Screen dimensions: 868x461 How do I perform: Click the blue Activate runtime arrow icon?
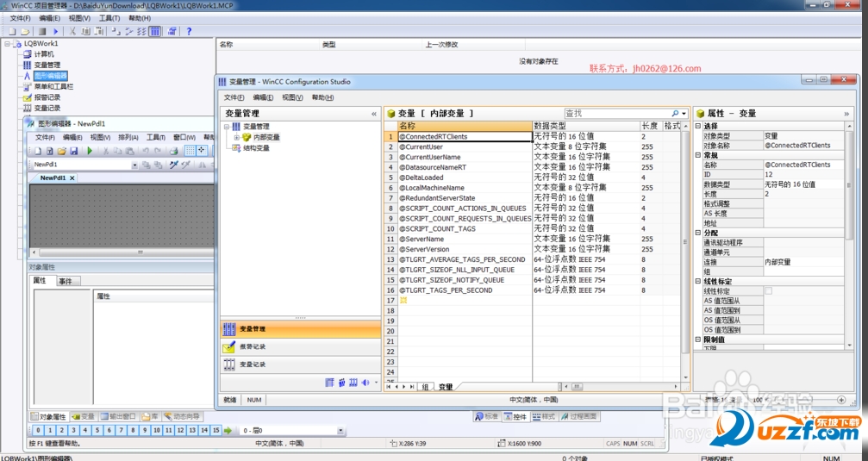[x=56, y=32]
